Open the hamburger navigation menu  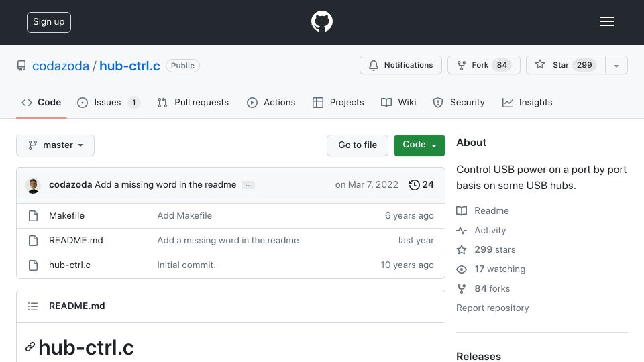pos(606,21)
